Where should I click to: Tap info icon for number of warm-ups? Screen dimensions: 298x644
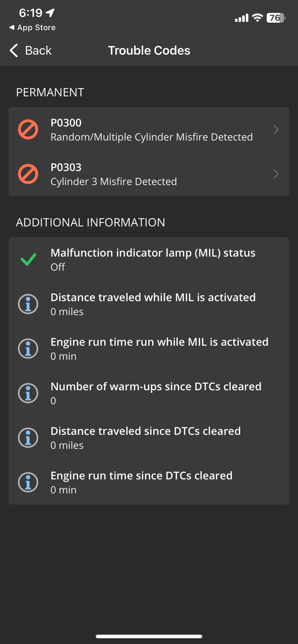pyautogui.click(x=28, y=393)
